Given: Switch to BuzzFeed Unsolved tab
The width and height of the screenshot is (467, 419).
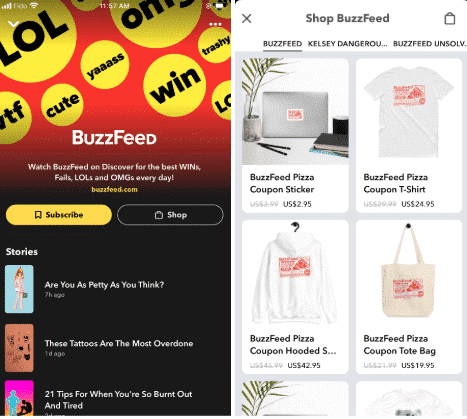Looking at the screenshot, I should tap(430, 44).
